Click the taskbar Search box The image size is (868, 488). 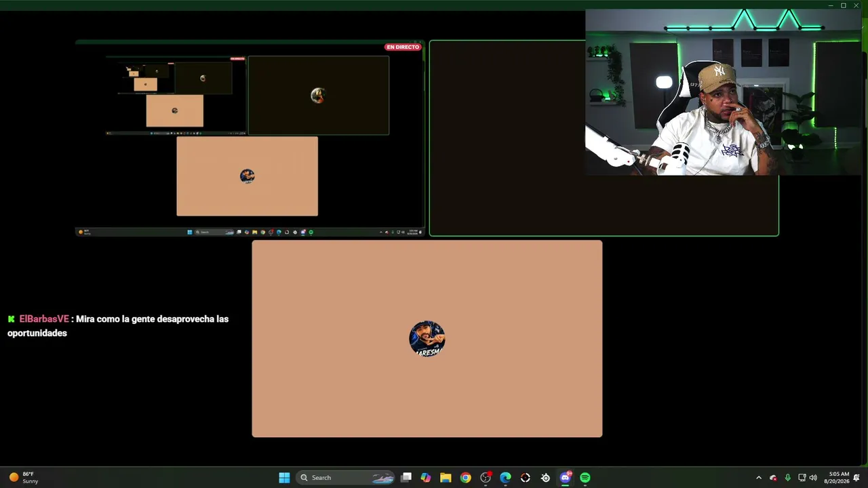pos(347,478)
